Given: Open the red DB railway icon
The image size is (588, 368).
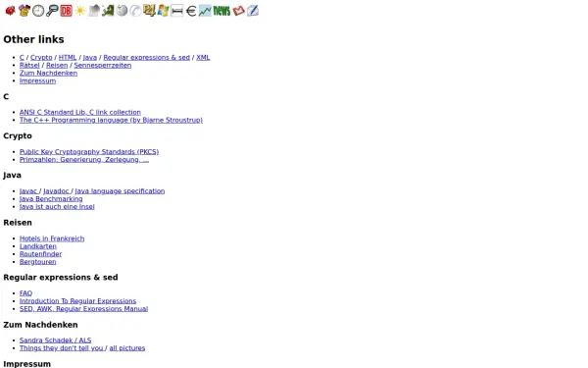Looking at the screenshot, I should pyautogui.click(x=66, y=11).
